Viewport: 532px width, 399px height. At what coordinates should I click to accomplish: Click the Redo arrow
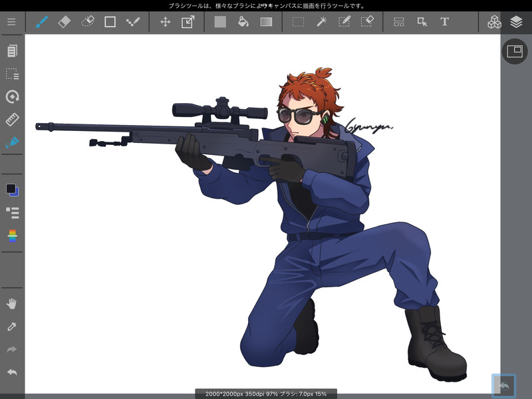[x=12, y=350]
